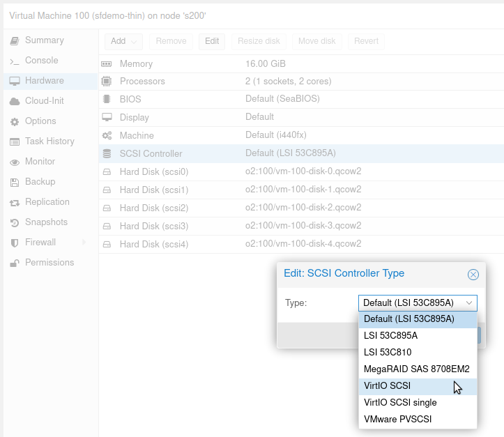Image resolution: width=504 pixels, height=437 pixels.
Task: Expand the Firewall submenu arrow
Action: tap(84, 242)
